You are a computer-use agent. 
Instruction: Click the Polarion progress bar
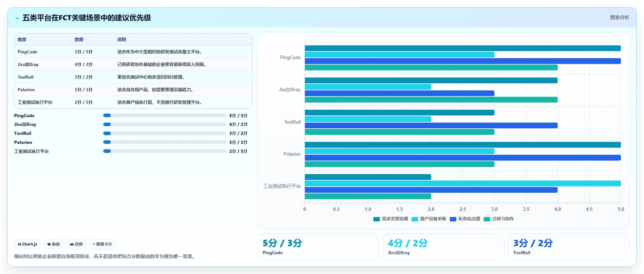pyautogui.click(x=165, y=142)
